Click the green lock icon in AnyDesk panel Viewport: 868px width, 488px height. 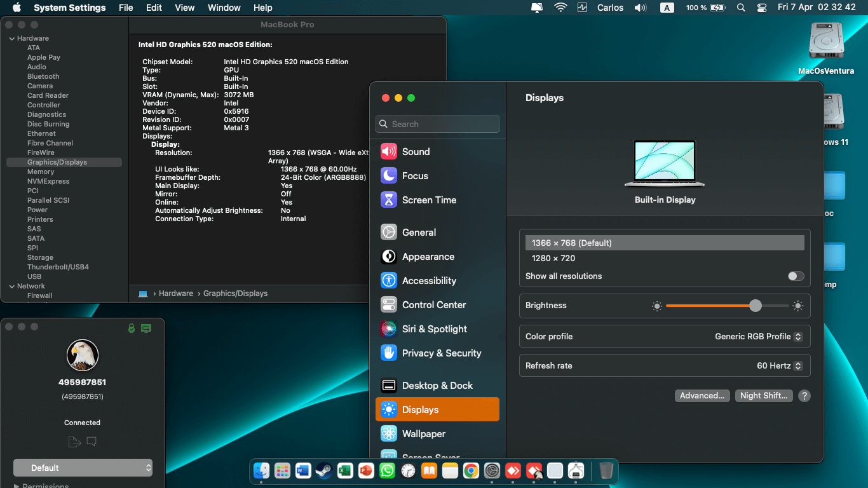tap(131, 328)
